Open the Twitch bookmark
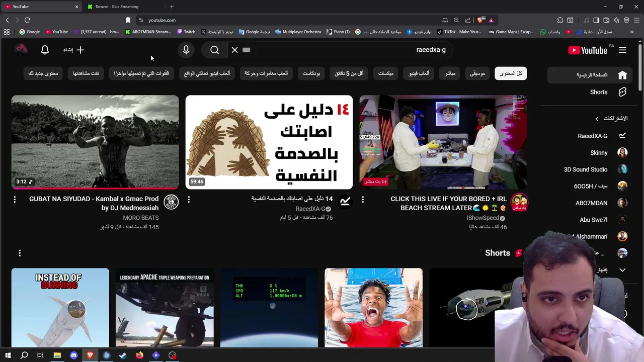This screenshot has width=644, height=362. click(186, 32)
